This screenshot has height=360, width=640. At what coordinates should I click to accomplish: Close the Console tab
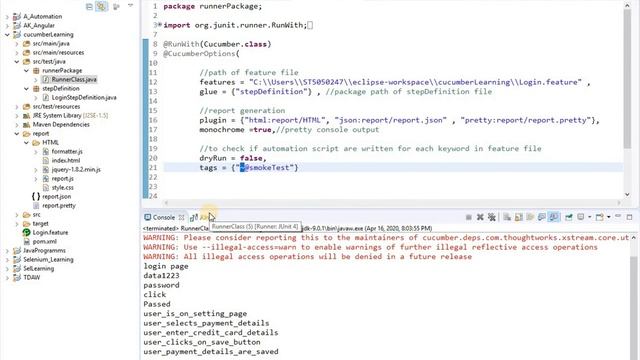tap(181, 217)
